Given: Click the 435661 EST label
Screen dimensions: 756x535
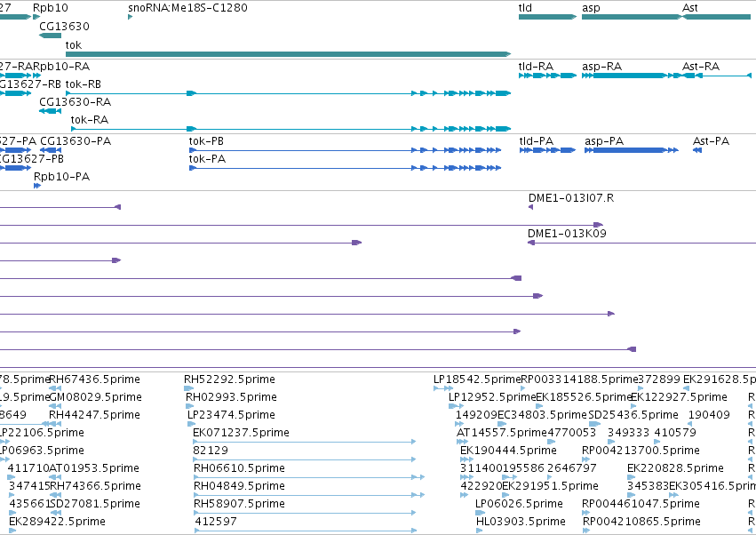Looking at the screenshot, I should (x=29, y=504).
